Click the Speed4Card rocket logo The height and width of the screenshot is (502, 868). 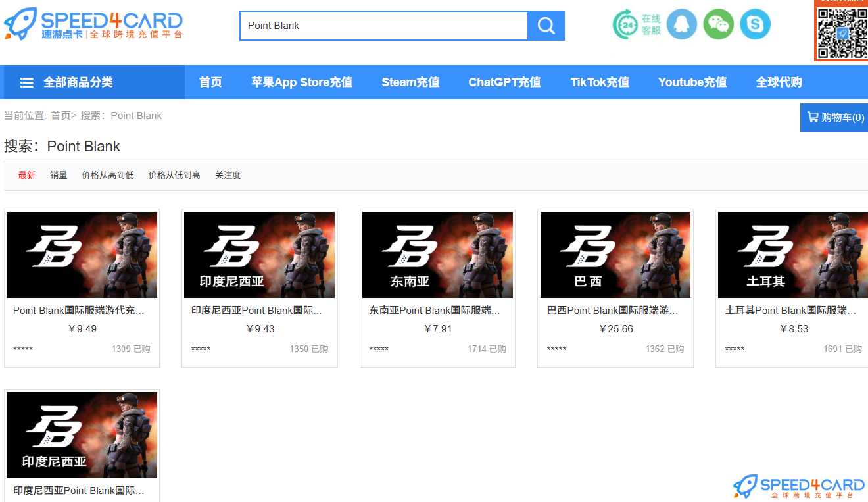93,25
